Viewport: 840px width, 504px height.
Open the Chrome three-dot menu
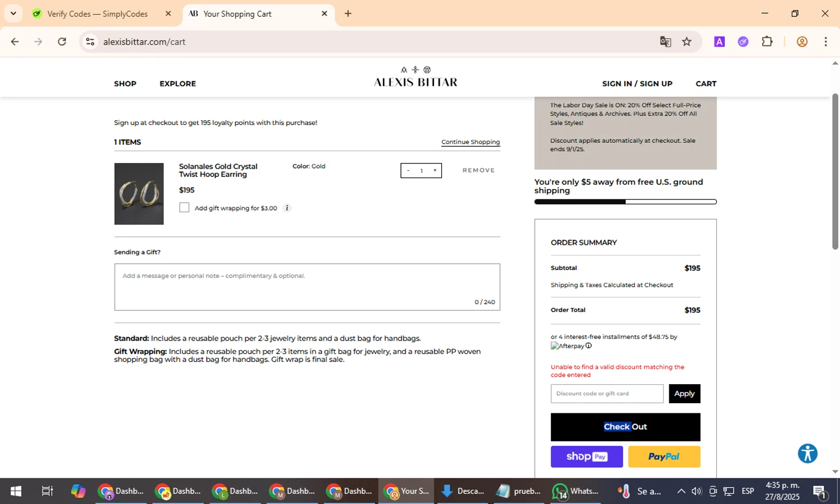coord(825,41)
